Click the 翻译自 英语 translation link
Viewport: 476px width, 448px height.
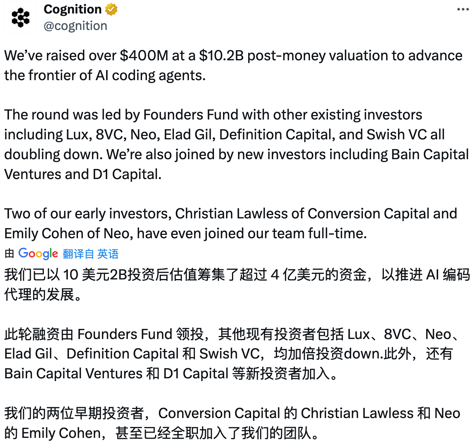click(x=91, y=254)
